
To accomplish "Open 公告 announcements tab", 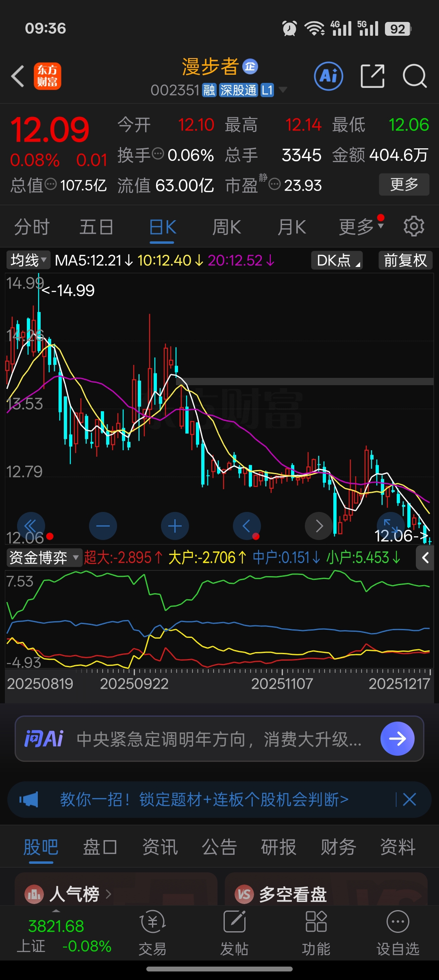I will click(219, 847).
